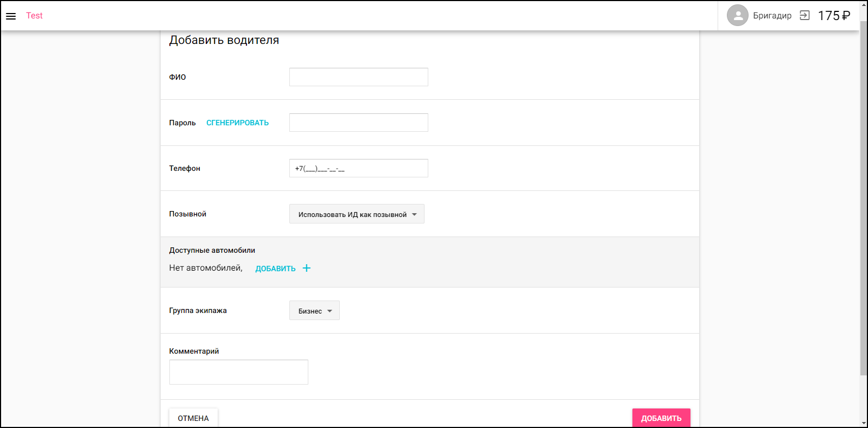Focus the ФИО input field
This screenshot has width=868, height=428.
358,77
